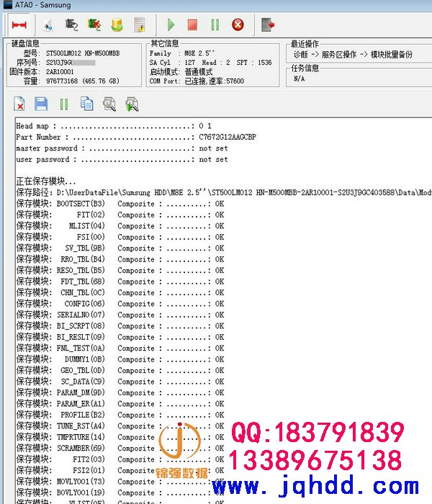The height and width of the screenshot is (504, 432).
Task: Click the startup mode value 普通模式
Action: pyautogui.click(x=198, y=72)
